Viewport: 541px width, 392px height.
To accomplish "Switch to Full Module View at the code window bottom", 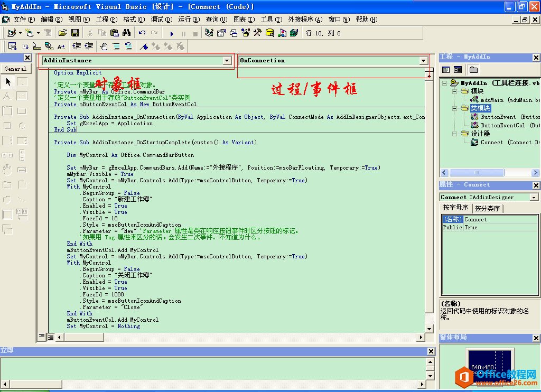I will (x=50, y=337).
